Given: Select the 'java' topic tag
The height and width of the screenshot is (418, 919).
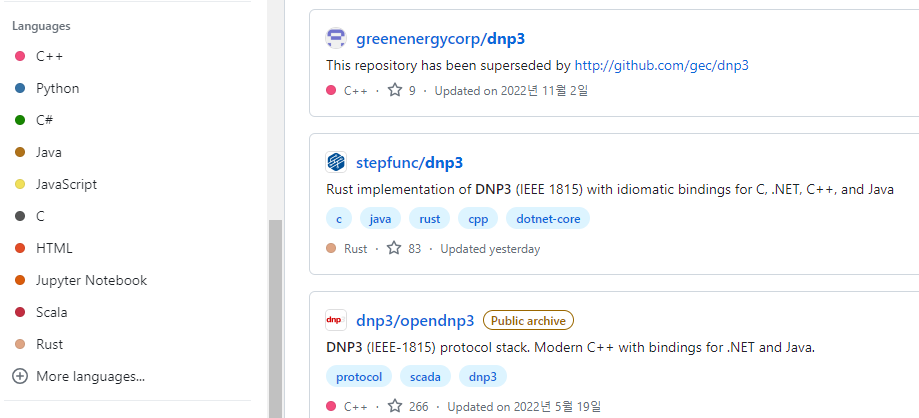Looking at the screenshot, I should [x=380, y=219].
